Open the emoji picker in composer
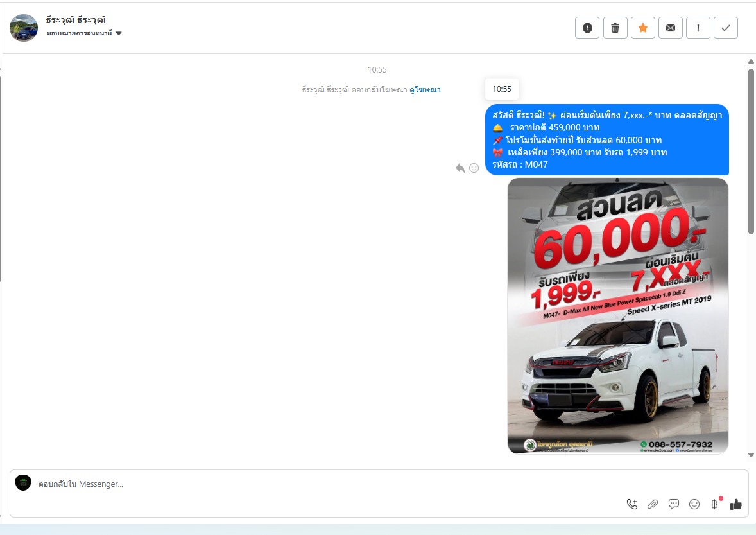This screenshot has height=535, width=756. point(694,504)
